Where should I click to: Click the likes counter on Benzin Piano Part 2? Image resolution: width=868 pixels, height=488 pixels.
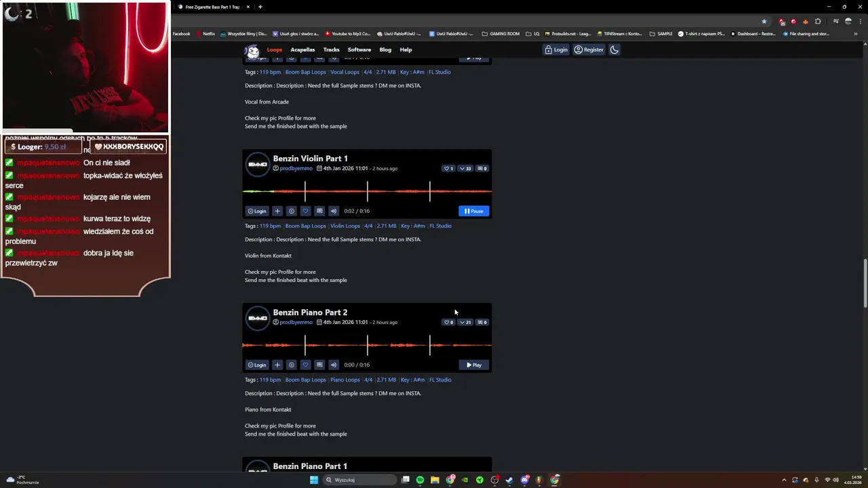448,322
